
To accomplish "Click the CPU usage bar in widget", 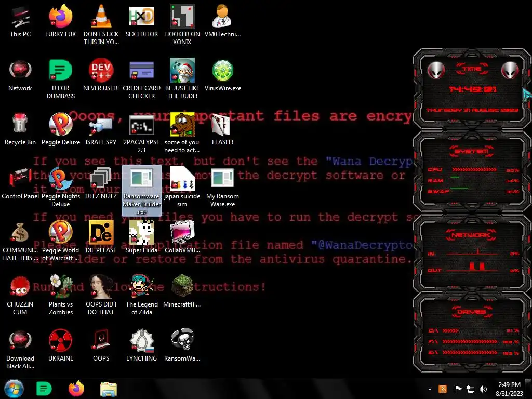I will tap(475, 170).
